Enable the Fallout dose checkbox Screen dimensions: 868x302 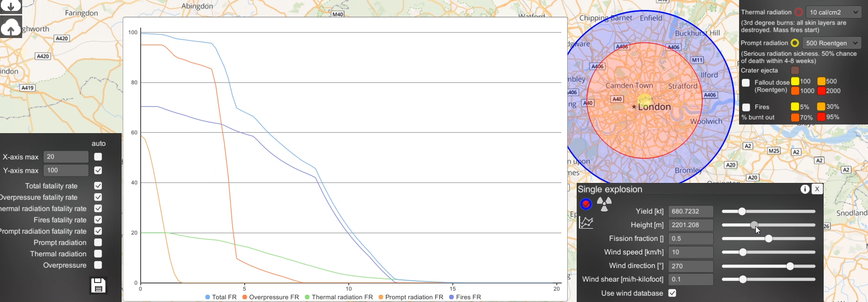point(746,83)
